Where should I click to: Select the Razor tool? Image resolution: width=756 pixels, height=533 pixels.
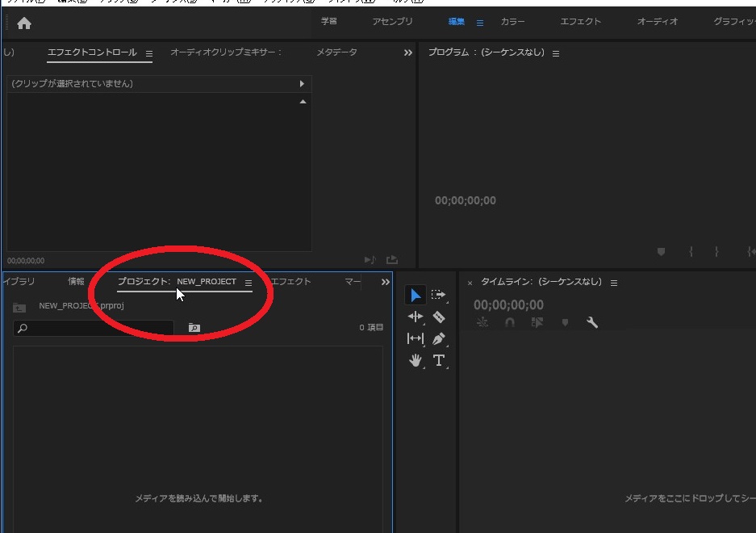click(438, 317)
